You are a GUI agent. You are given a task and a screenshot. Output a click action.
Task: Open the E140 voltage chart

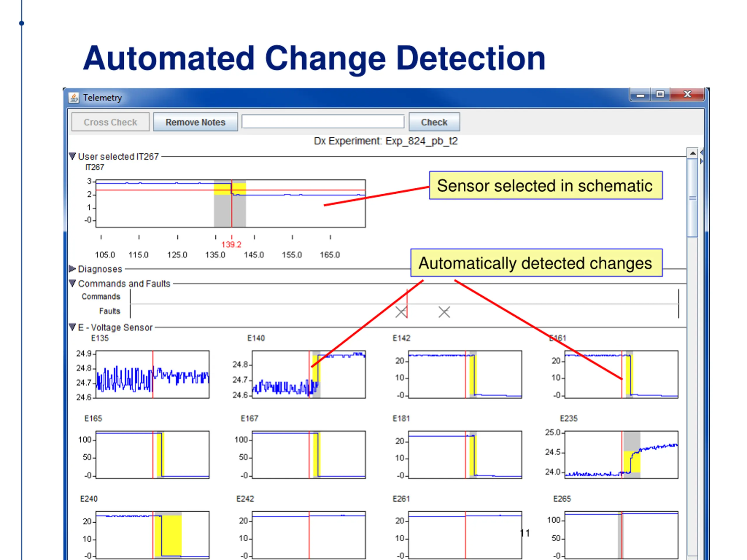click(309, 374)
